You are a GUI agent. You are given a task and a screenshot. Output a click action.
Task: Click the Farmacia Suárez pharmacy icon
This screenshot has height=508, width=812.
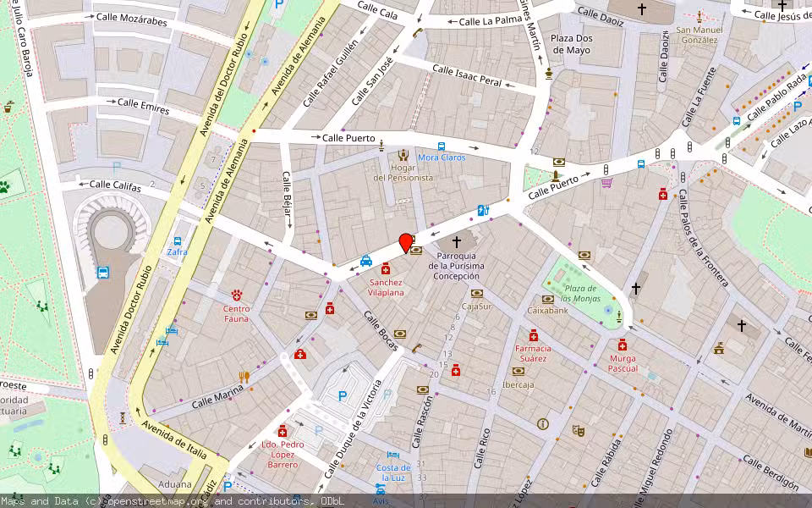coord(534,335)
